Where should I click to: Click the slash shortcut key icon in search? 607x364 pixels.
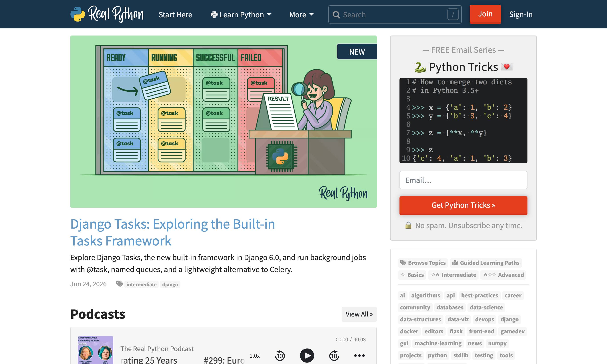[453, 14]
